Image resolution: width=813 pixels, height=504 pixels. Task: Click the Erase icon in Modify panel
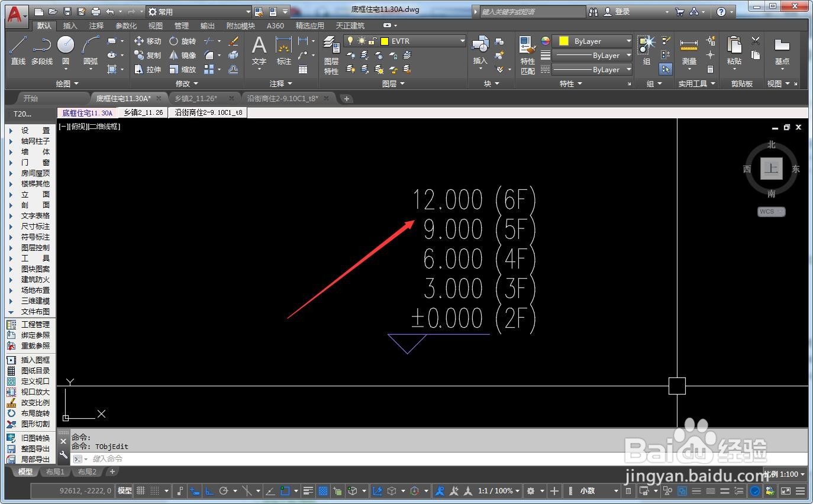point(233,41)
